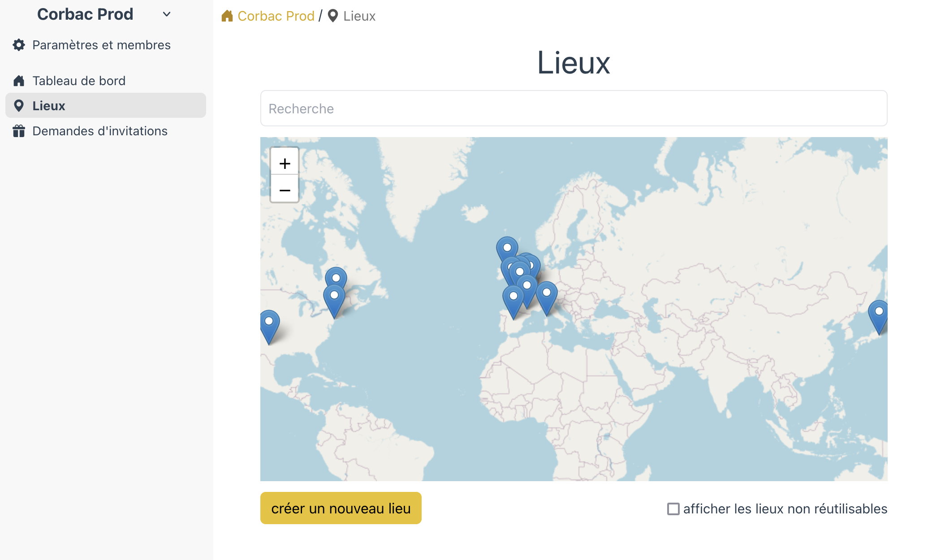Click the afficher les lieux non réutilisables label
The height and width of the screenshot is (560, 932).
[785, 509]
